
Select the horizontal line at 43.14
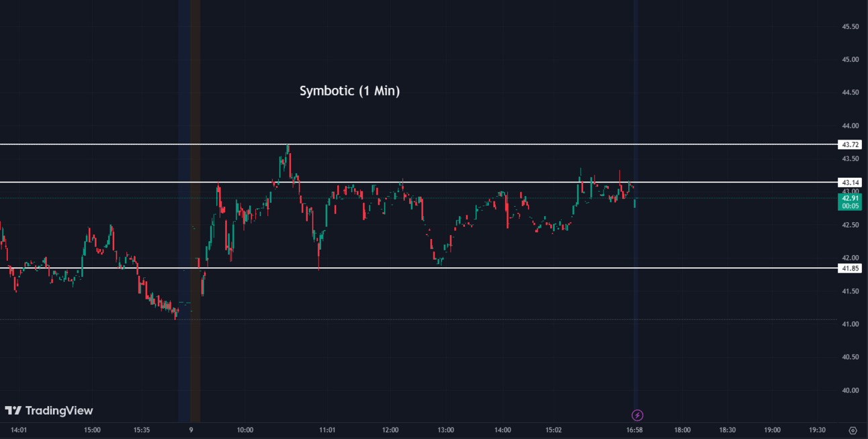point(419,182)
